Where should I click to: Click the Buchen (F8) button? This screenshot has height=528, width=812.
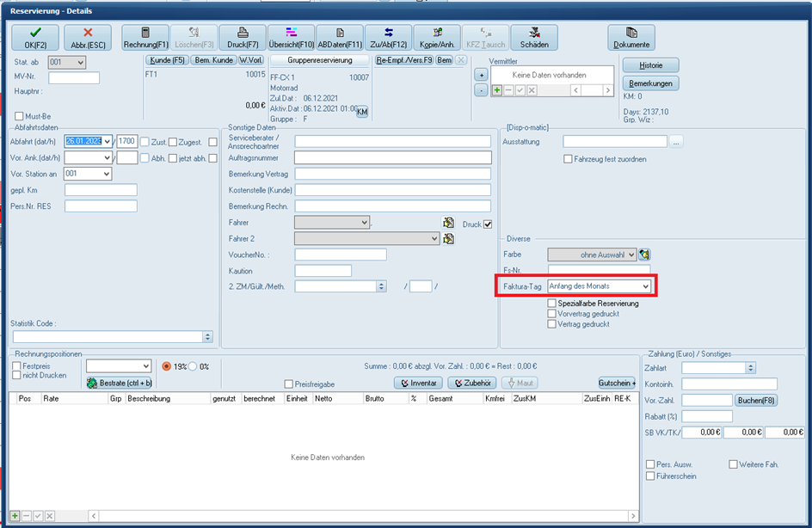click(757, 400)
